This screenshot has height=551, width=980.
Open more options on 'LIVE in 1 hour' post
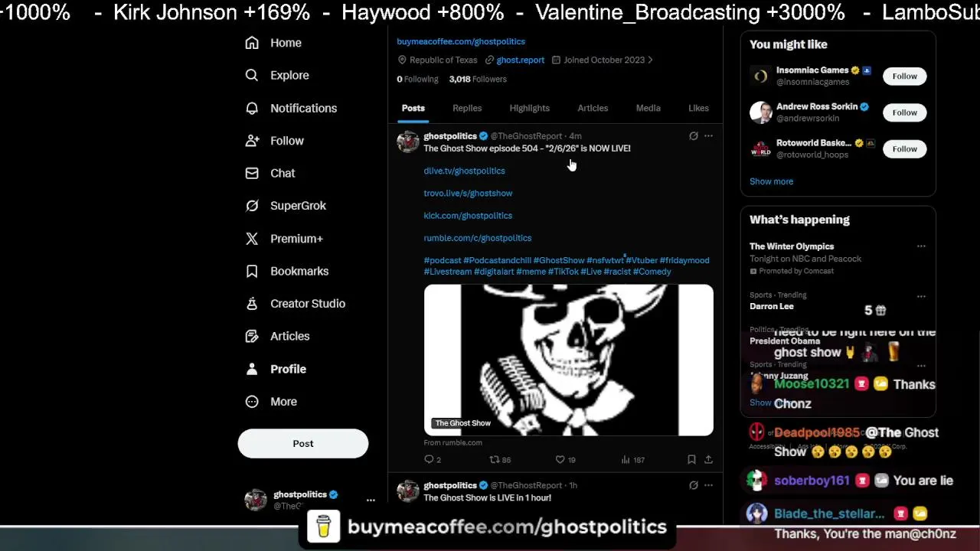[708, 485]
